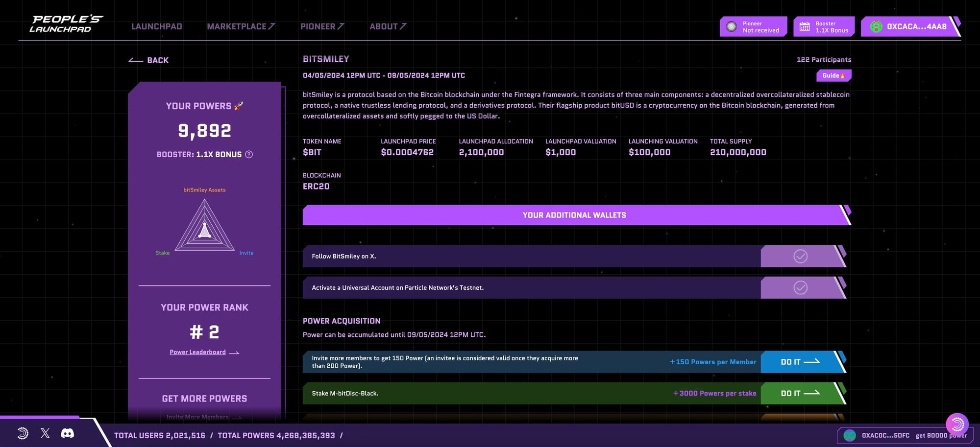
Task: Open the Launchpad nav item
Action: pyautogui.click(x=156, y=26)
